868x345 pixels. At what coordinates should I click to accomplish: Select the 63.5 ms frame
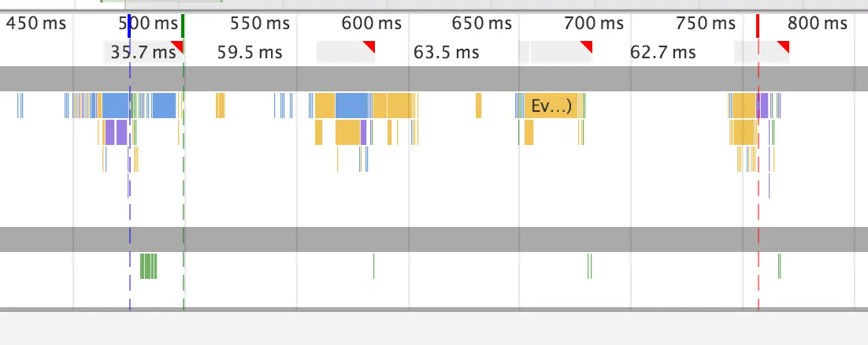tap(446, 53)
